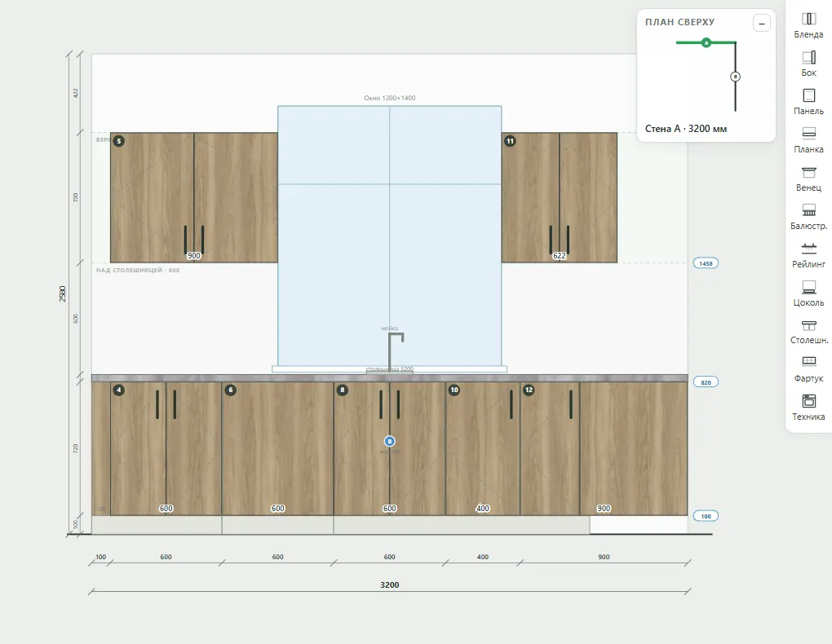Click the Над столешницей · 600 zone label
832x644 pixels.
(138, 270)
